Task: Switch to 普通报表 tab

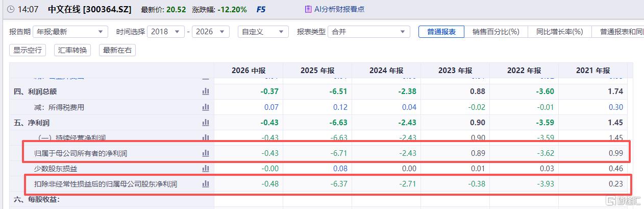Action: tap(441, 31)
